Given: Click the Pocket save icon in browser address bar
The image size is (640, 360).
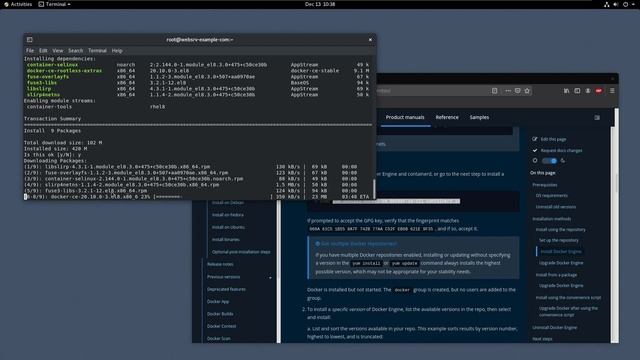Looking at the screenshot, I should [517, 91].
